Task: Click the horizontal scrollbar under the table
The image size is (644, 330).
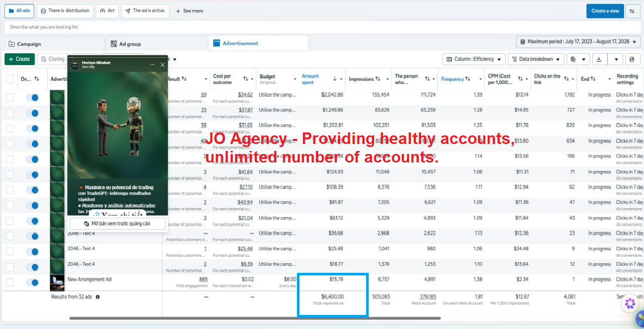Action: click(255, 318)
